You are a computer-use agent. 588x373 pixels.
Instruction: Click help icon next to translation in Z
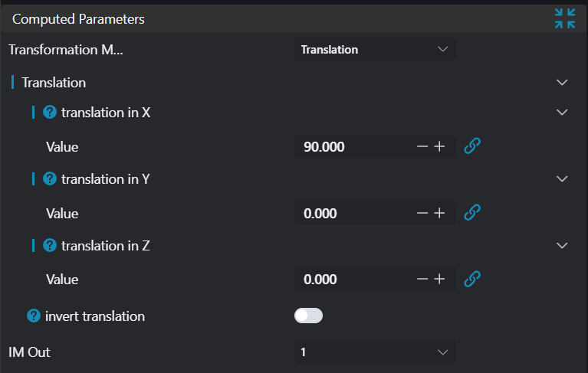click(50, 245)
